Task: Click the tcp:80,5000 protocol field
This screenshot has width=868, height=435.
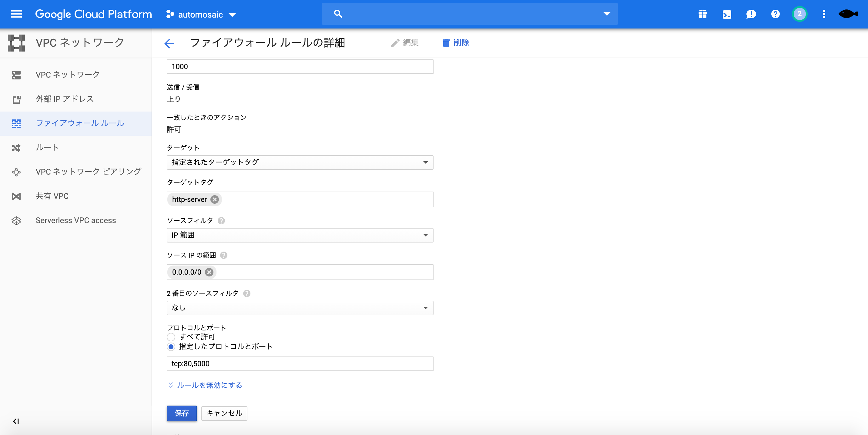Action: [300, 364]
